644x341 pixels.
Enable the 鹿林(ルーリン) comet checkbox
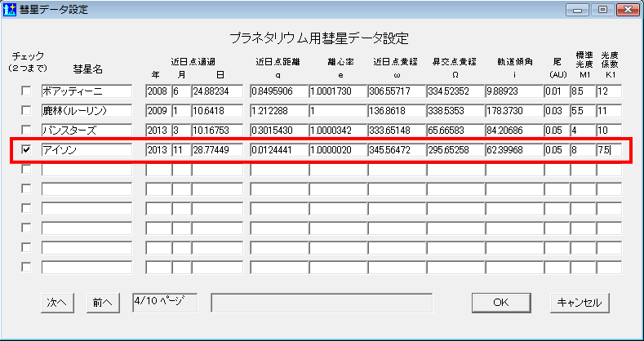point(26,110)
